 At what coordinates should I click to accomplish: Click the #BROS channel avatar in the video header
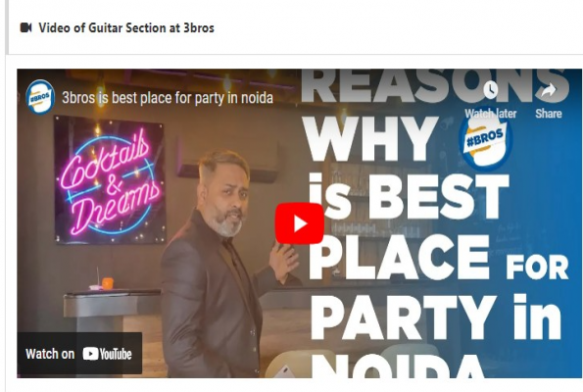40,97
